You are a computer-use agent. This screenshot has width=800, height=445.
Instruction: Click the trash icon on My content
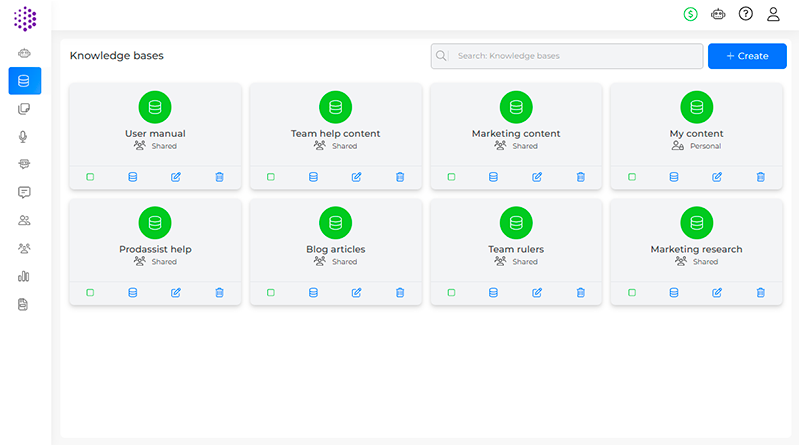pyautogui.click(x=760, y=177)
